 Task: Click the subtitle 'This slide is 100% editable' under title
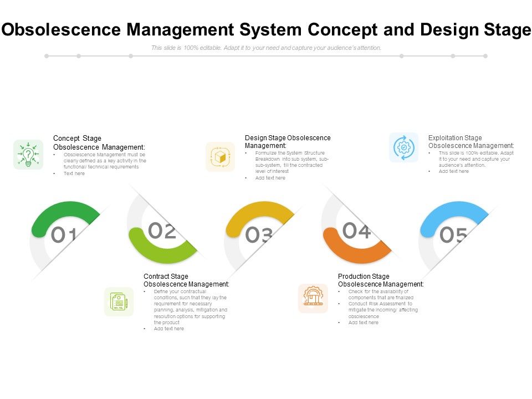coord(267,48)
